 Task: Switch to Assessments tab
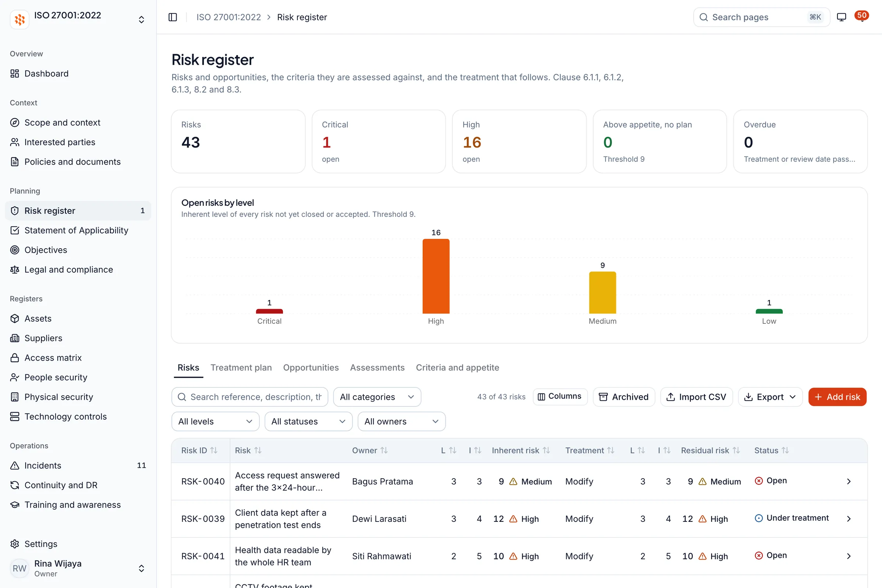point(377,367)
